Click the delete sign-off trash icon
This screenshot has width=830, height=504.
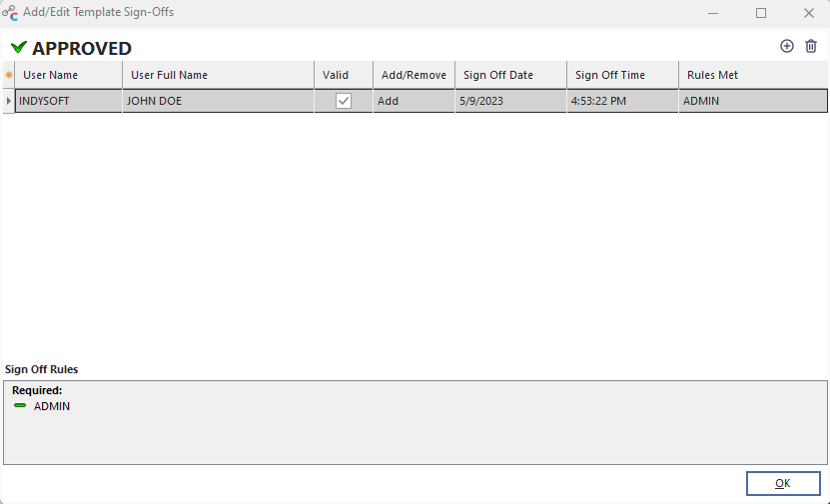(811, 46)
